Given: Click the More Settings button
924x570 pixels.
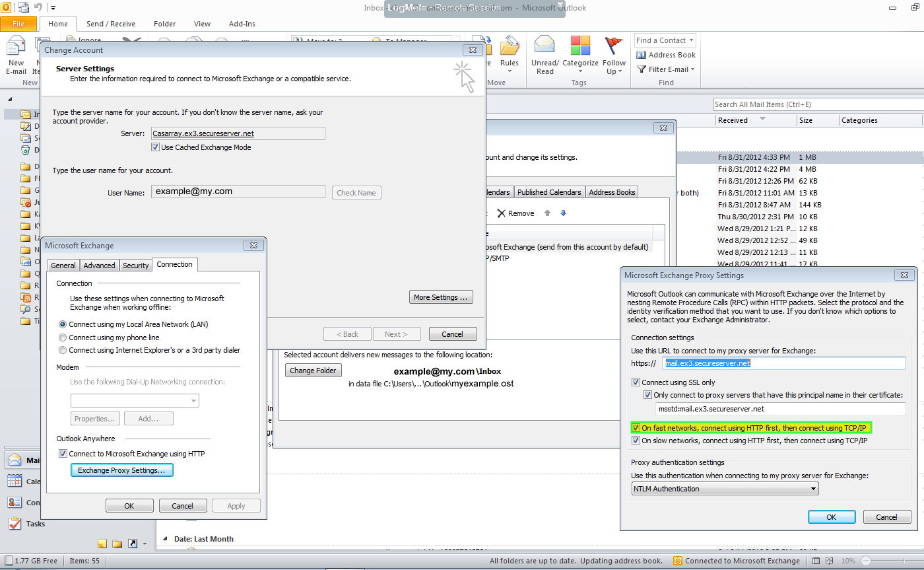Looking at the screenshot, I should (441, 297).
